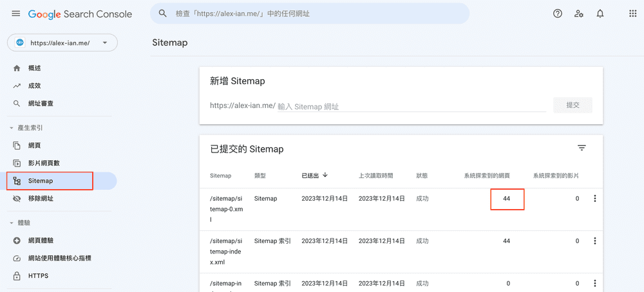Viewport: 644px width, 292px height.
Task: Focus the 輸入 Sitemap 網址 input field
Action: 412,106
